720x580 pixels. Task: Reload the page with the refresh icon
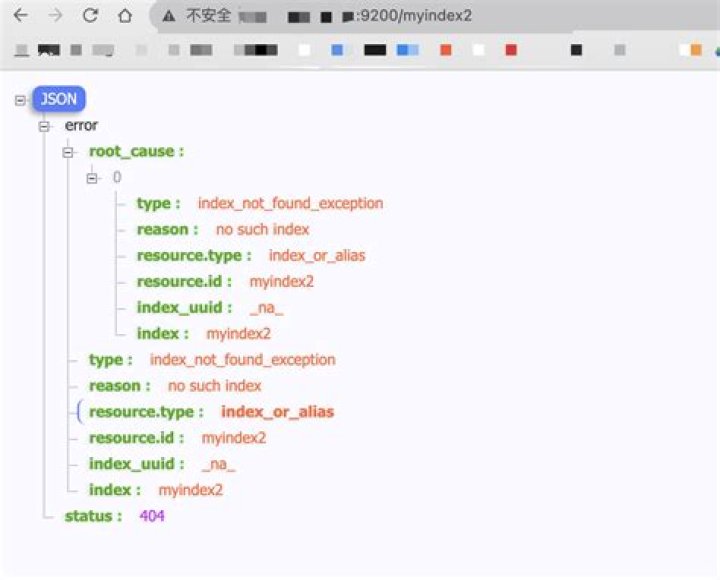90,16
